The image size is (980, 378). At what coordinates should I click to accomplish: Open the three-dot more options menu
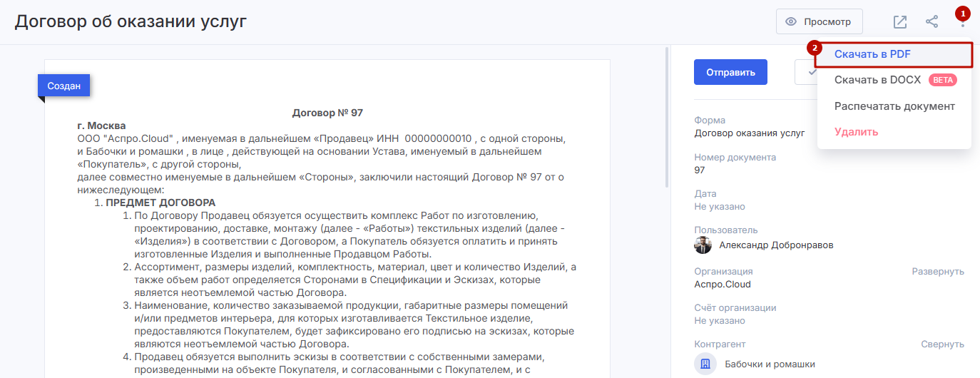962,22
